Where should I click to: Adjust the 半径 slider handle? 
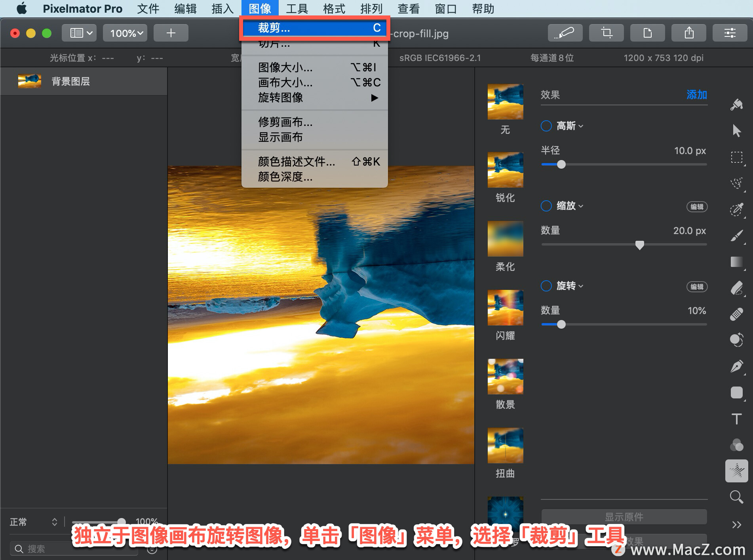[561, 164]
